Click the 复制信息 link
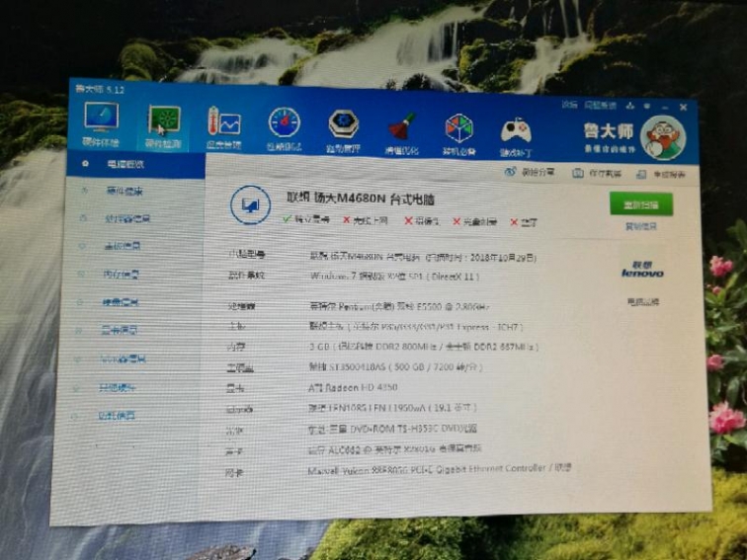Viewport: 747px width, 560px height. (x=640, y=227)
